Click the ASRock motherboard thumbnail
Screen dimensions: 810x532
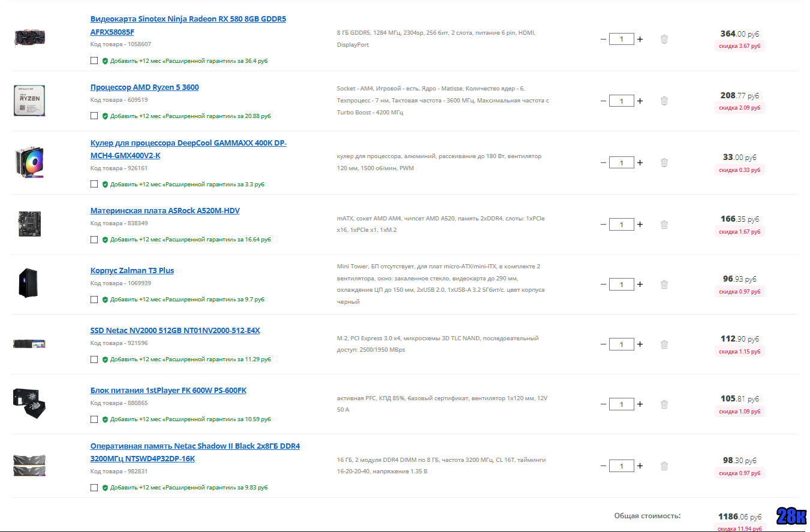tap(30, 224)
